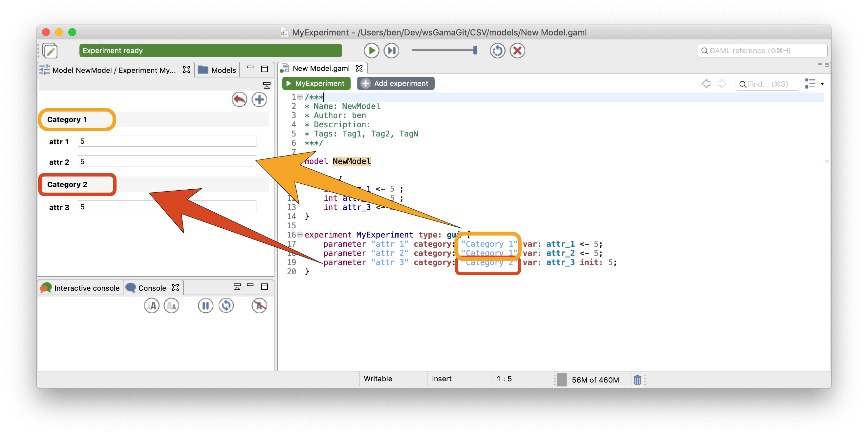The image size is (868, 437).
Task: Run garbage collector trash icon
Action: 637,380
